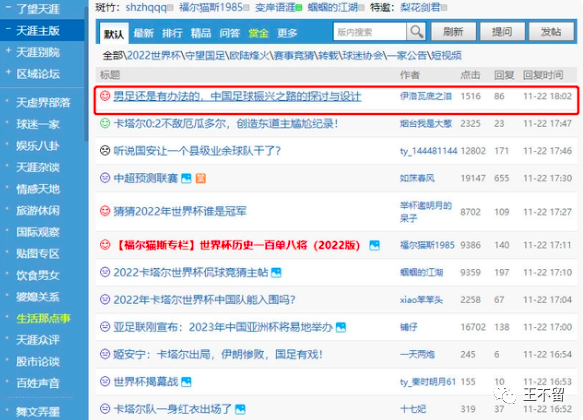
Task: Click status icon next to 福尔猫斯1985 moderator
Action: tap(246, 7)
